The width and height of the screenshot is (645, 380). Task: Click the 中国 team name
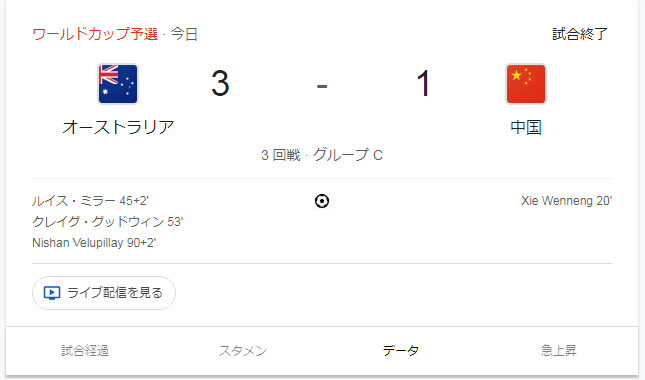click(x=526, y=127)
